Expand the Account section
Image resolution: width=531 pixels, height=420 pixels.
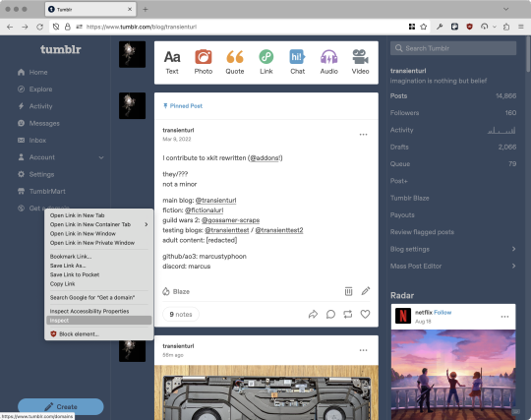point(61,157)
